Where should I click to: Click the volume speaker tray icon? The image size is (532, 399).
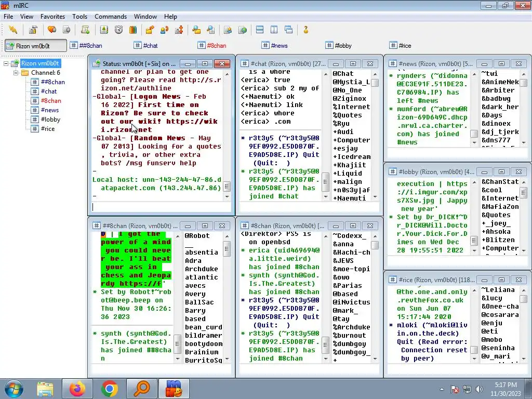(479, 389)
